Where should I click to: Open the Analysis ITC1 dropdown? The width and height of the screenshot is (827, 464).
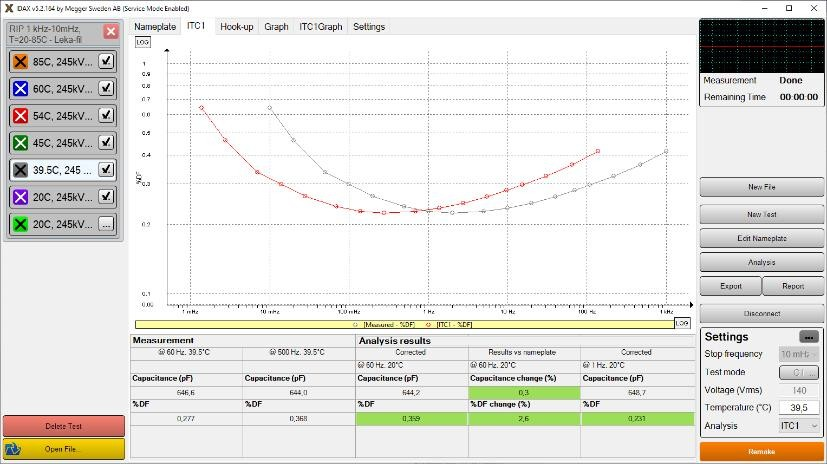tap(798, 426)
